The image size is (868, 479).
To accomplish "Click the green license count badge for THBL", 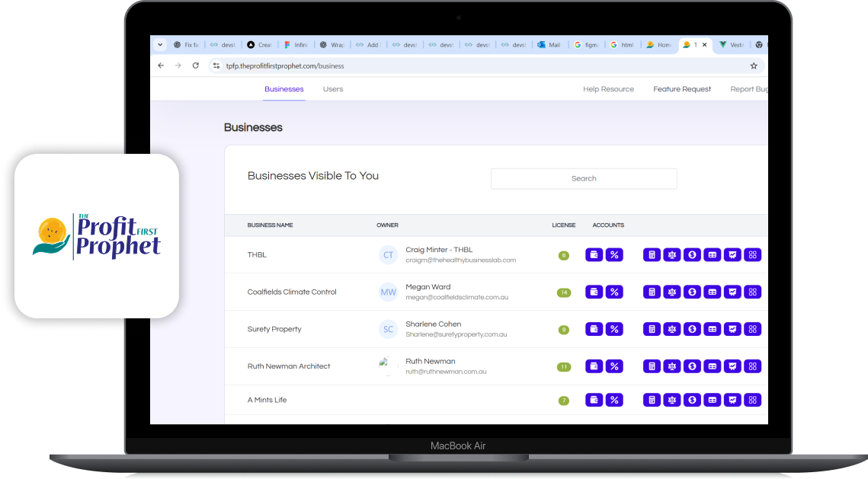I will (564, 255).
